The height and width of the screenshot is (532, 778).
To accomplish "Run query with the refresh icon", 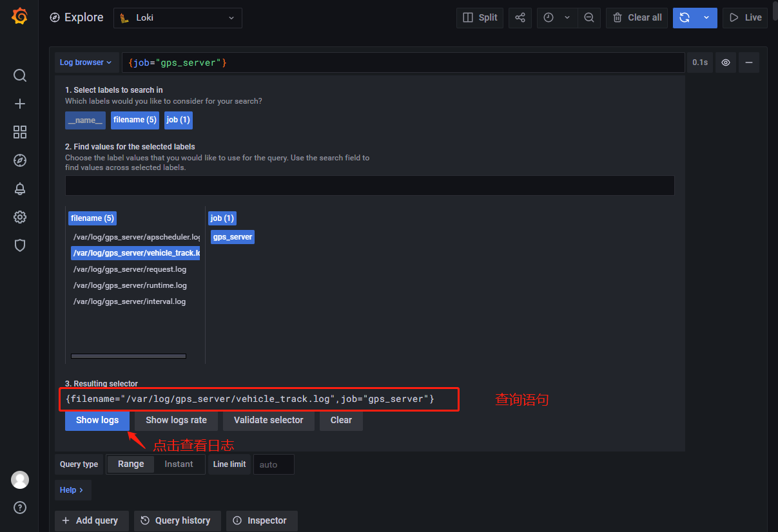I will (x=685, y=17).
